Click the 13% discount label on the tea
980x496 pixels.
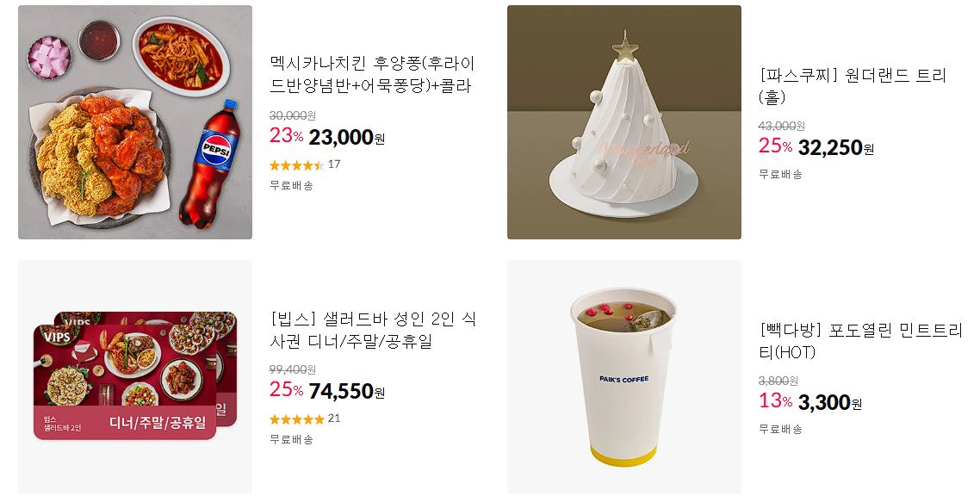(x=776, y=401)
